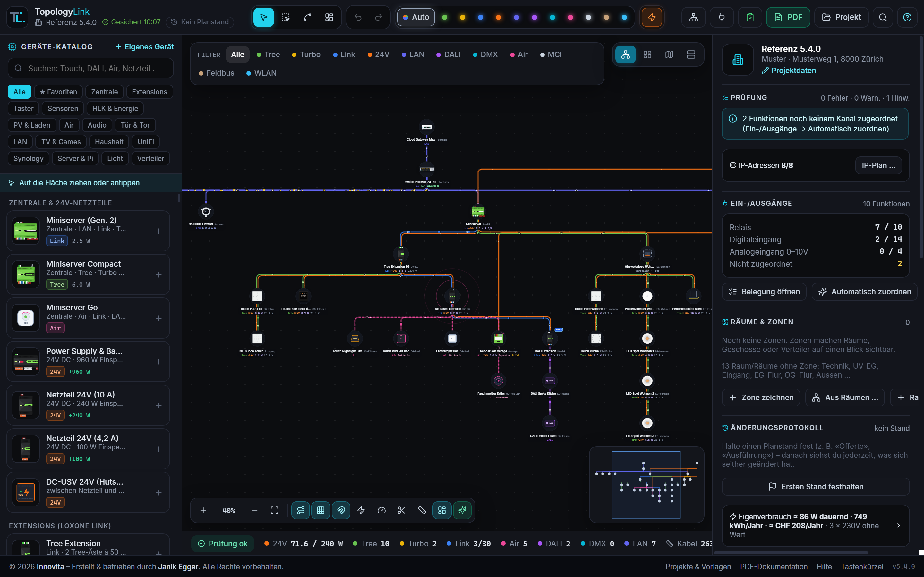
Task: Click the fit-to-screen icon
Action: click(x=275, y=510)
